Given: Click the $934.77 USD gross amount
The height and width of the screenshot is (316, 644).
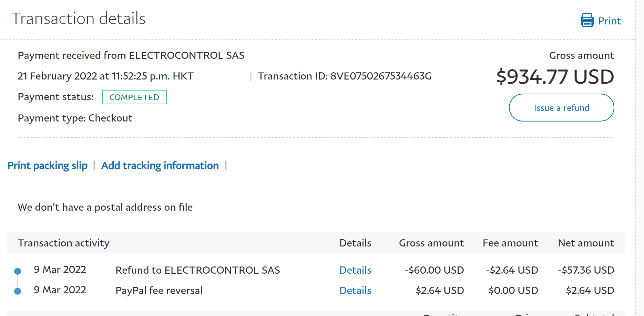Looking at the screenshot, I should pyautogui.click(x=555, y=76).
